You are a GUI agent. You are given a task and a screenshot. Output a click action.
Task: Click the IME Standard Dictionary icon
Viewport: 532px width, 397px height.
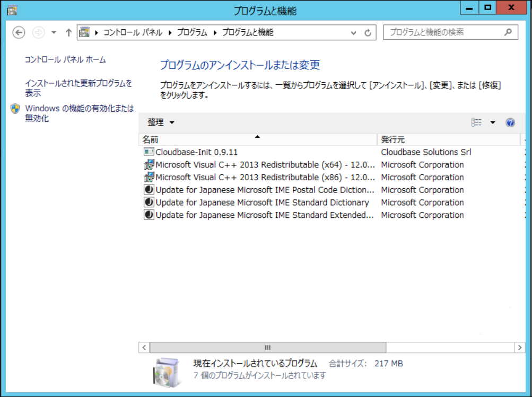pos(149,202)
